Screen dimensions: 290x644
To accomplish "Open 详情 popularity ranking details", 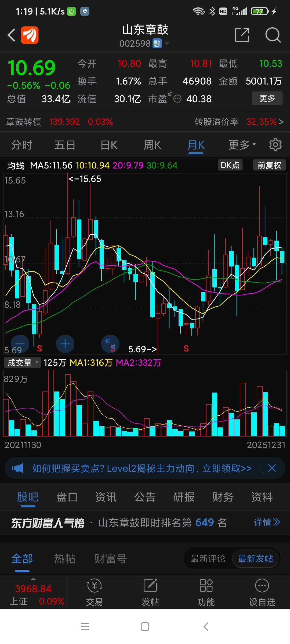I will click(267, 522).
